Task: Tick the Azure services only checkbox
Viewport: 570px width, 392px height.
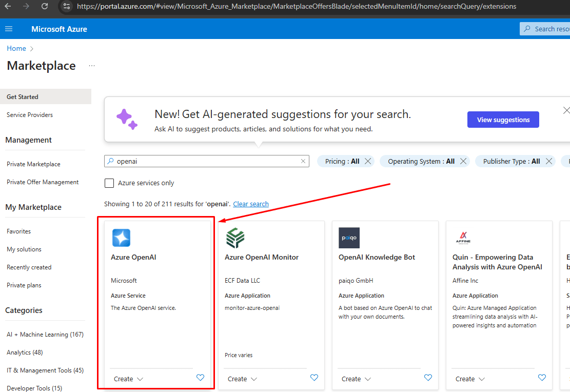Action: tap(109, 183)
